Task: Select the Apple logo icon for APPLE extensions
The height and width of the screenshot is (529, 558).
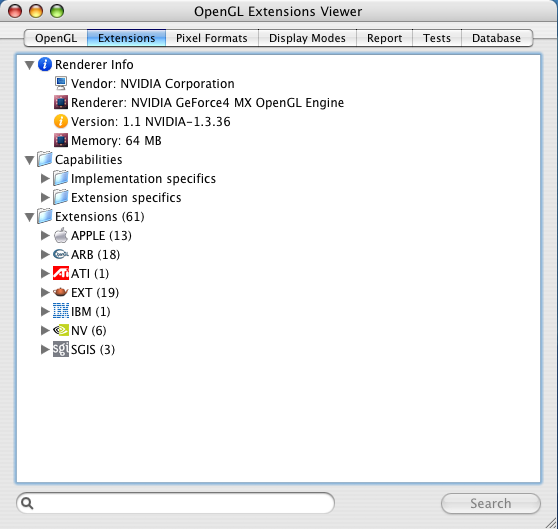Action: (x=61, y=235)
